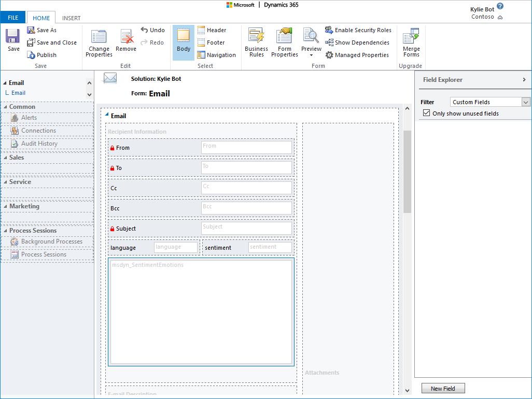Screen dimensions: 532x399
Task: Click the Connections navigation item
Action: click(48, 131)
